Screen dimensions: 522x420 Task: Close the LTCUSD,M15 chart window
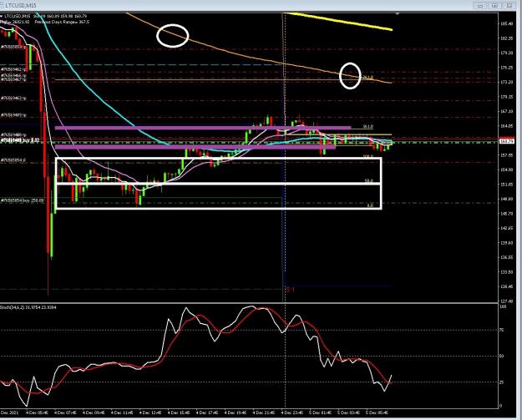coord(509,5)
